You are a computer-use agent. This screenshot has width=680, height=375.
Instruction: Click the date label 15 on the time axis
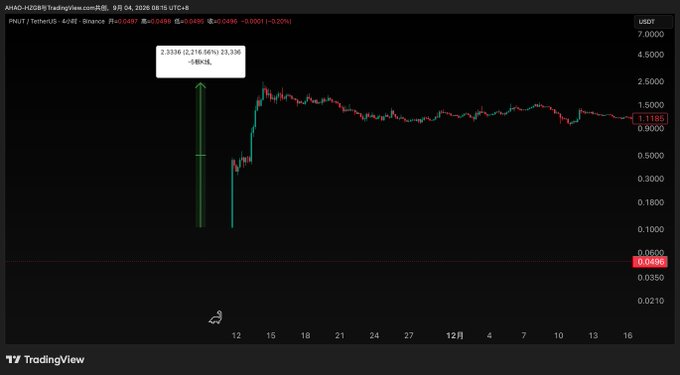tap(271, 336)
